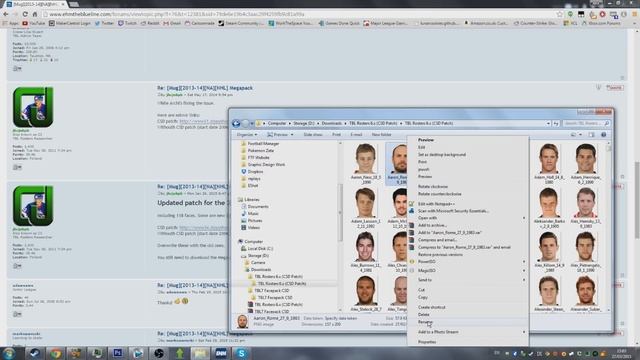The height and width of the screenshot is (360, 640).
Task: Open the Megapack post title link beside the first dkzjokoh avatar
Action: 205,88
